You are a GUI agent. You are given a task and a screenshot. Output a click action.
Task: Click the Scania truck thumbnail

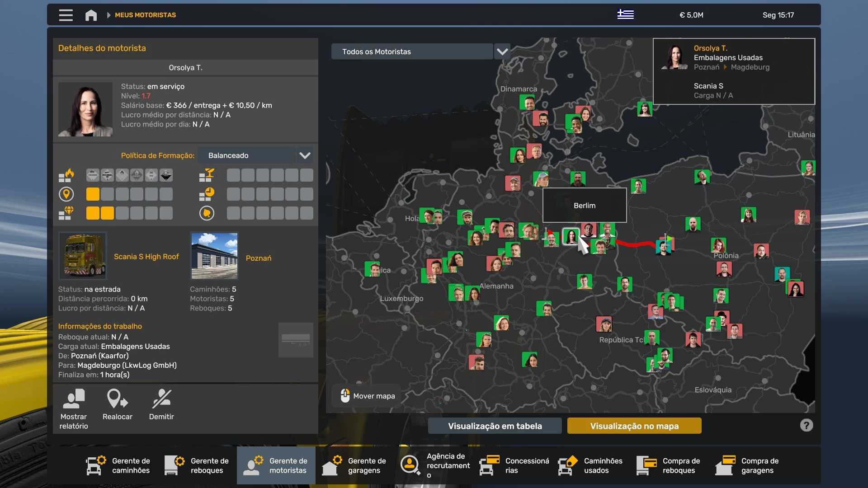pos(83,256)
